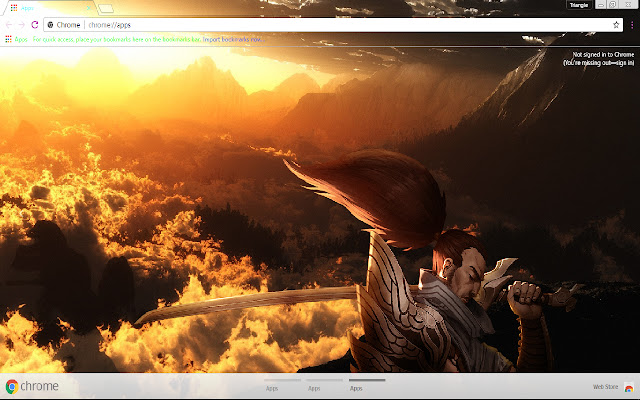Screen dimensions: 640x400
Task: Minimize the Chrome window
Action: 601,4
